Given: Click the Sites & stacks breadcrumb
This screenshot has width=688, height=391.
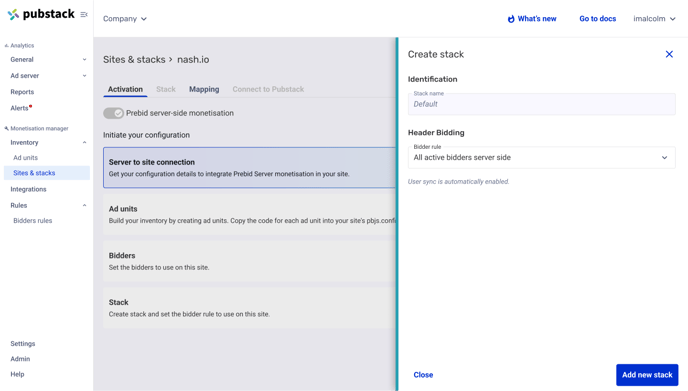Looking at the screenshot, I should pyautogui.click(x=134, y=59).
